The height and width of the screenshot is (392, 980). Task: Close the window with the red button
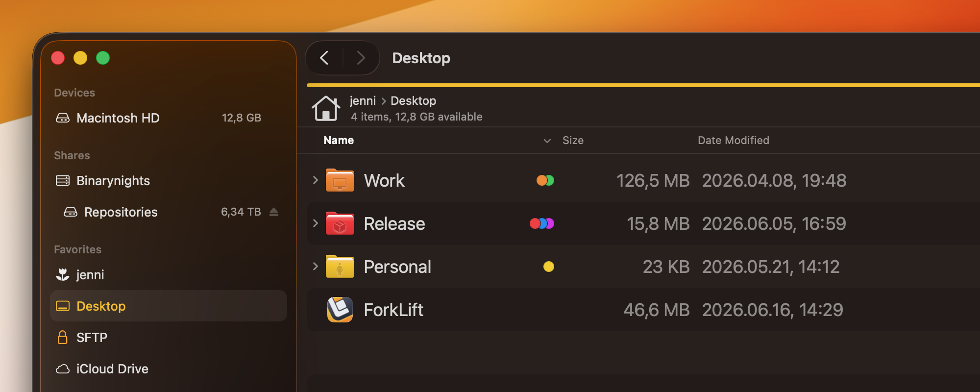click(x=58, y=58)
